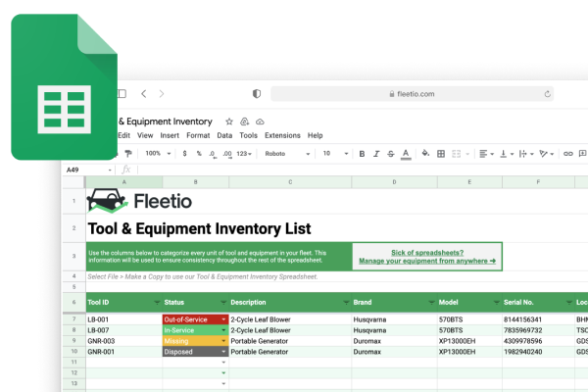Open the Name Box A49 dropdown

point(110,171)
